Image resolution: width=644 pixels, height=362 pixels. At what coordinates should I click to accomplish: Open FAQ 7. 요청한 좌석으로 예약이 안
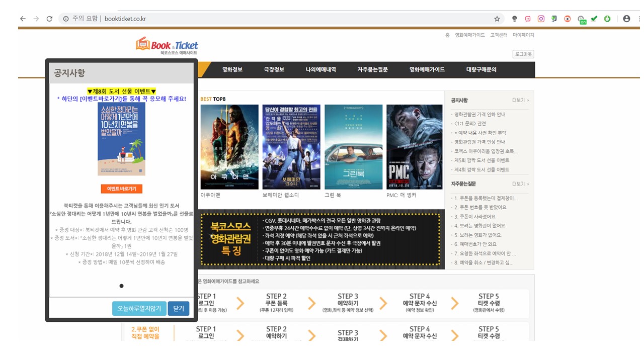[485, 253]
